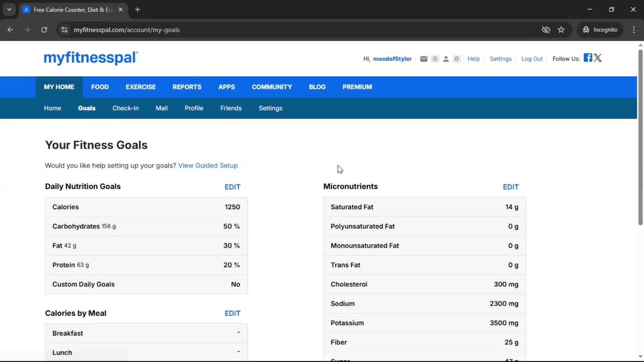The height and width of the screenshot is (362, 644).
Task: Open third-party cookies blocked eye icon
Action: tap(546, 30)
